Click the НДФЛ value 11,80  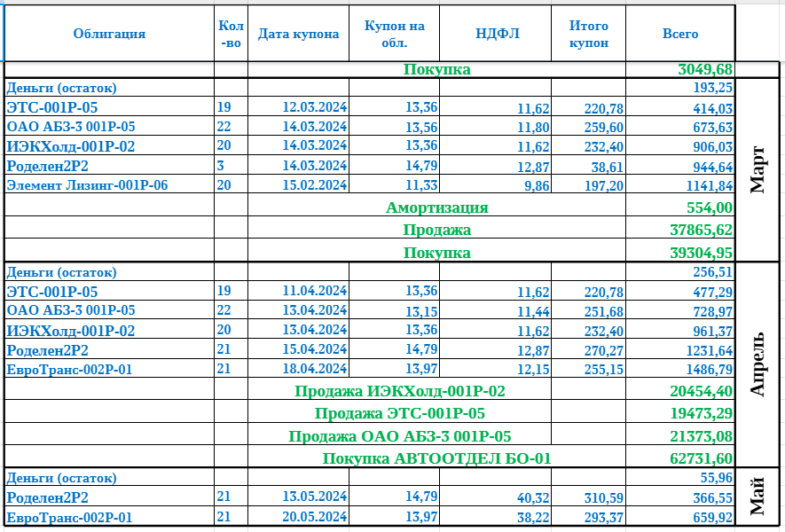tap(533, 128)
